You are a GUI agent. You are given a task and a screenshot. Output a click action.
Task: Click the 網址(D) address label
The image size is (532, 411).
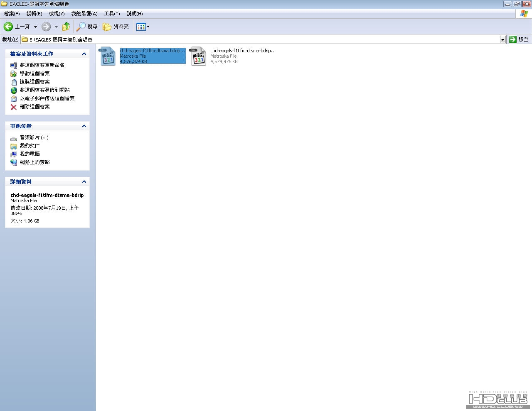[10, 39]
